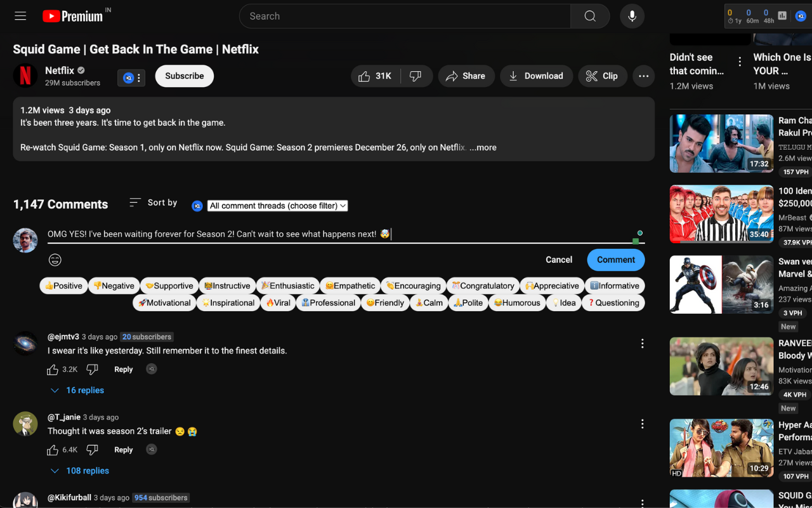Post the comment with Comment button
812x508 pixels.
pos(615,260)
